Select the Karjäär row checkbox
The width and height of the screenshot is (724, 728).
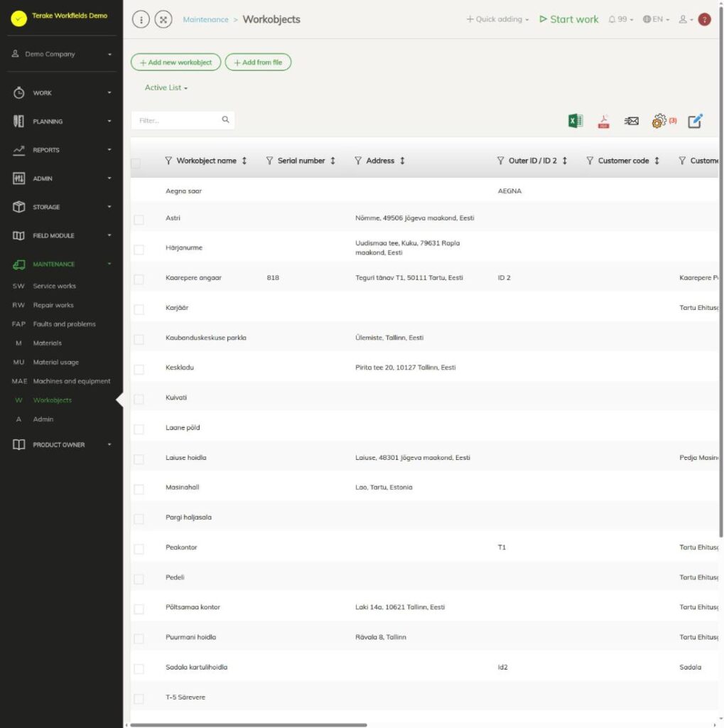139,309
